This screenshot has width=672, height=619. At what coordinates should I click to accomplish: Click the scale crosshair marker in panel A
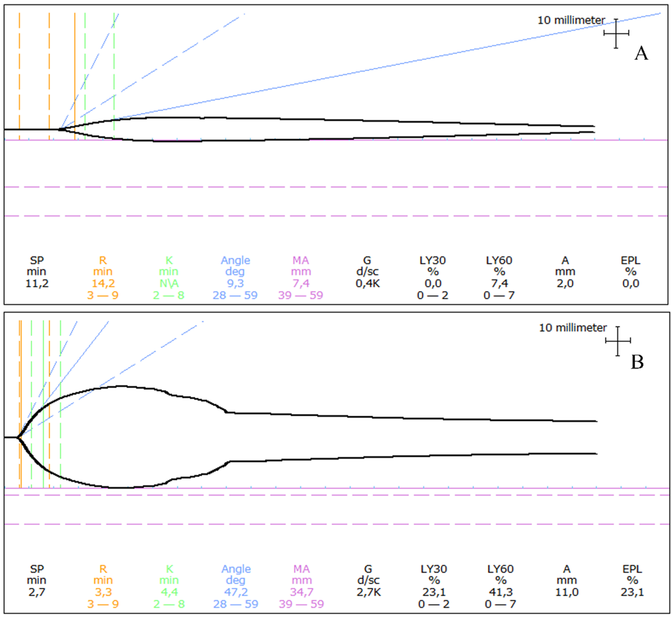(616, 33)
